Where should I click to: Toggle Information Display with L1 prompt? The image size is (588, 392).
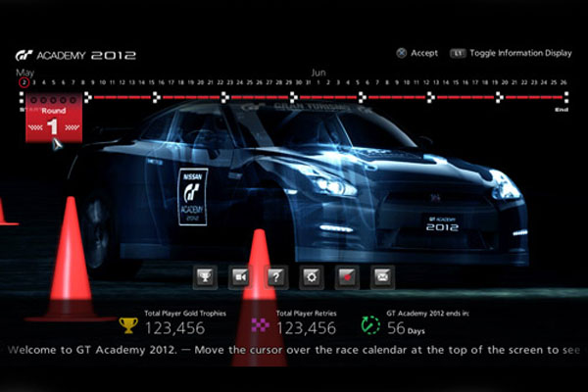[x=457, y=53]
